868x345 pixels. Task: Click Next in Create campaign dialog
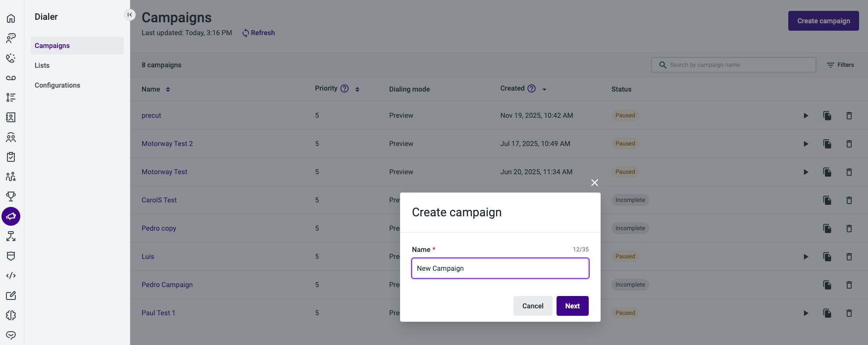pyautogui.click(x=572, y=306)
